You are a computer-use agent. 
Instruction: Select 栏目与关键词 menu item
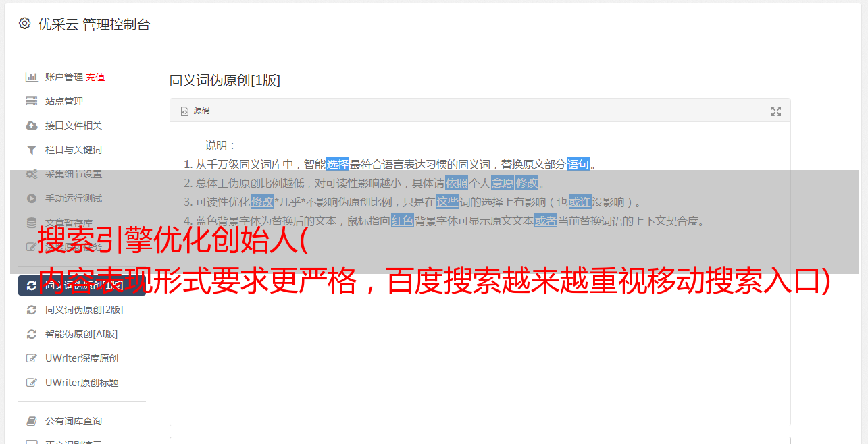[74, 150]
